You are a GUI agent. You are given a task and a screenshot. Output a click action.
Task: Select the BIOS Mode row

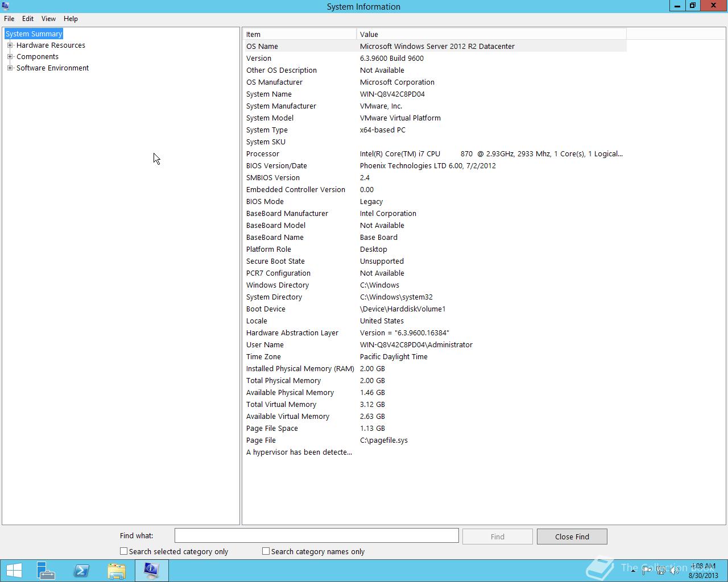(435, 201)
